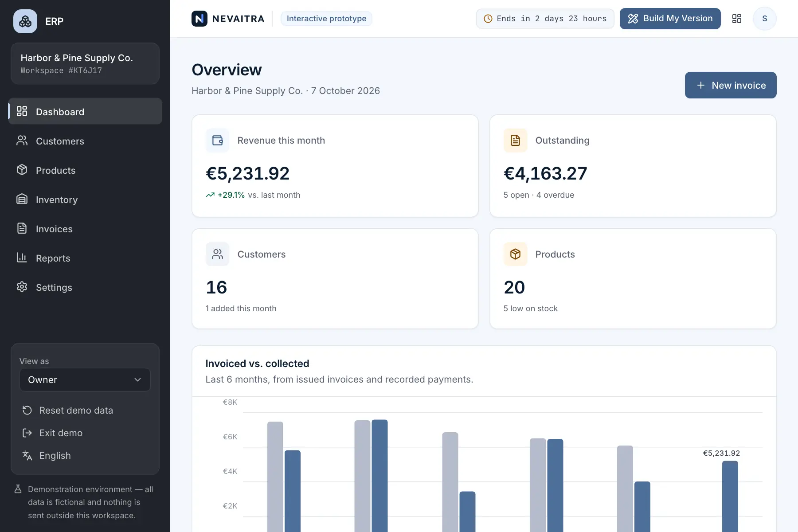Click the translate icon beside English

[x=27, y=456]
